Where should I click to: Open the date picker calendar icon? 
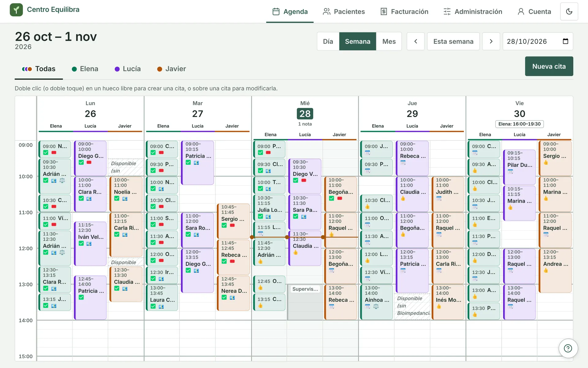tap(565, 41)
